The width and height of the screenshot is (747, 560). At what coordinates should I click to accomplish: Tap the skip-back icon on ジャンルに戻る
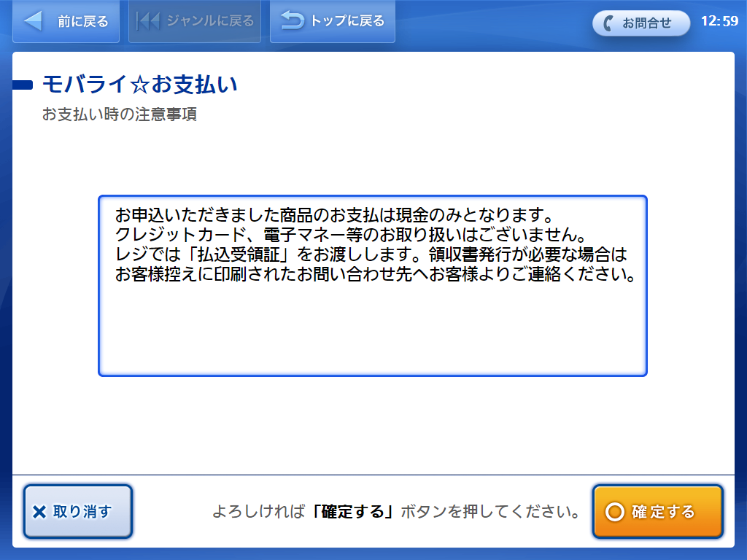coord(147,21)
